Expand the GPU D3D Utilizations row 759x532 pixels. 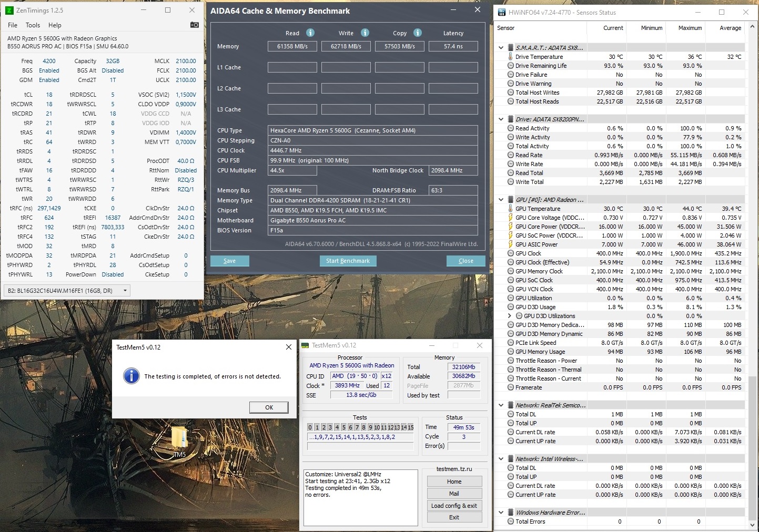tap(509, 316)
